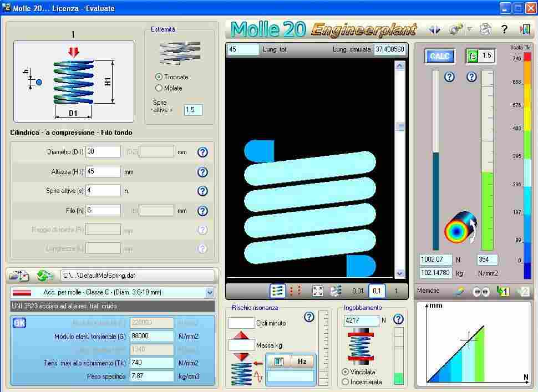This screenshot has width=538, height=392.
Task: Open help for Rischio risonanza
Action: [309, 317]
